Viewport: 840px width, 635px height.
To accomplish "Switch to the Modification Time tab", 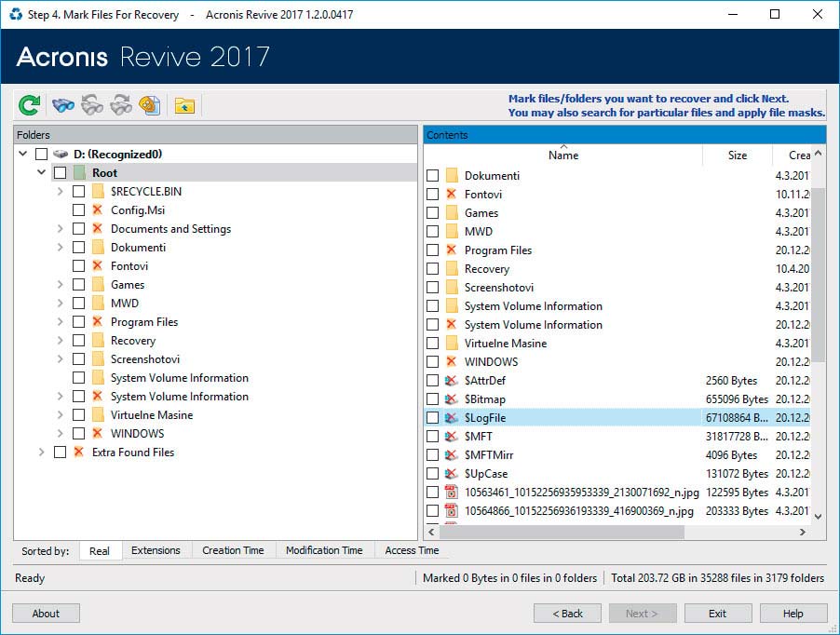I will pyautogui.click(x=324, y=550).
